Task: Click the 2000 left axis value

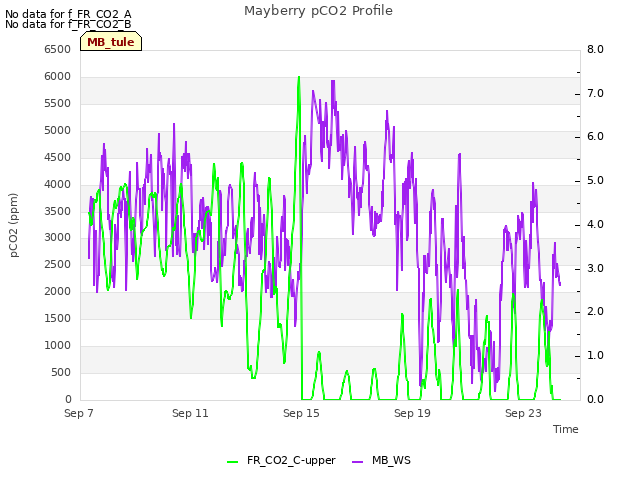Action: click(58, 291)
